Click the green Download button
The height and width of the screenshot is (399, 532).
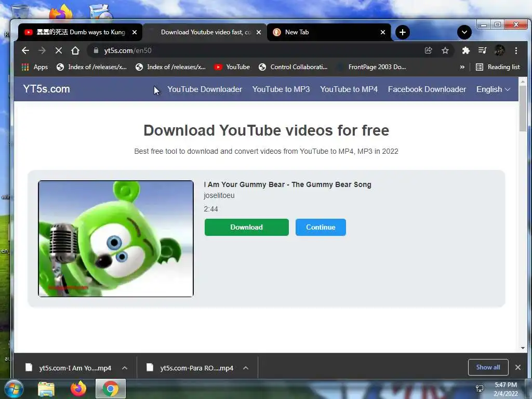tap(247, 228)
